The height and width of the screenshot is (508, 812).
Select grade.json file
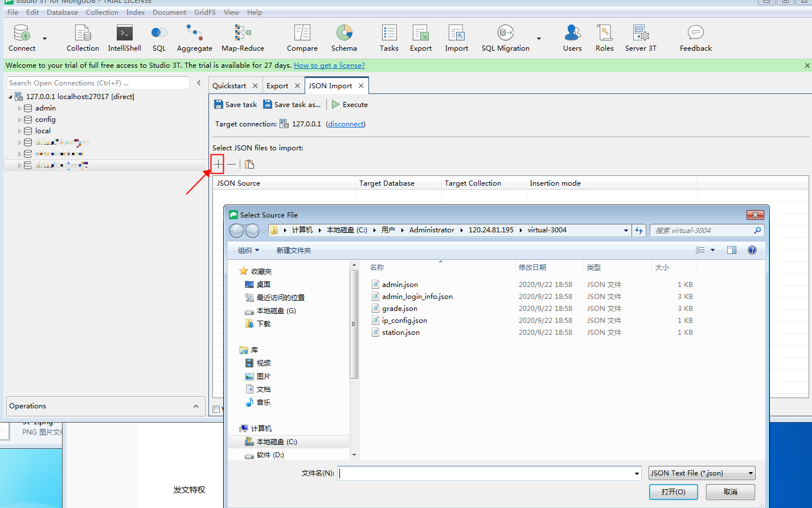point(400,309)
